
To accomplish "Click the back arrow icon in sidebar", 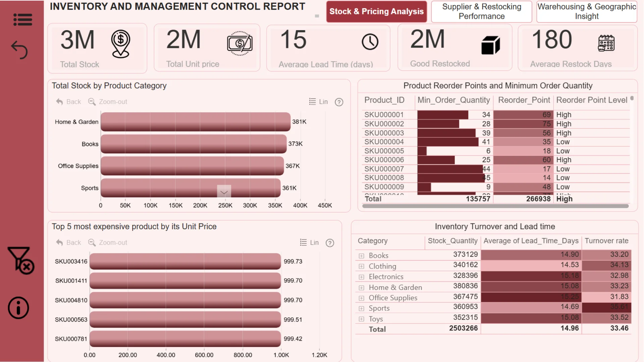I will (x=19, y=50).
